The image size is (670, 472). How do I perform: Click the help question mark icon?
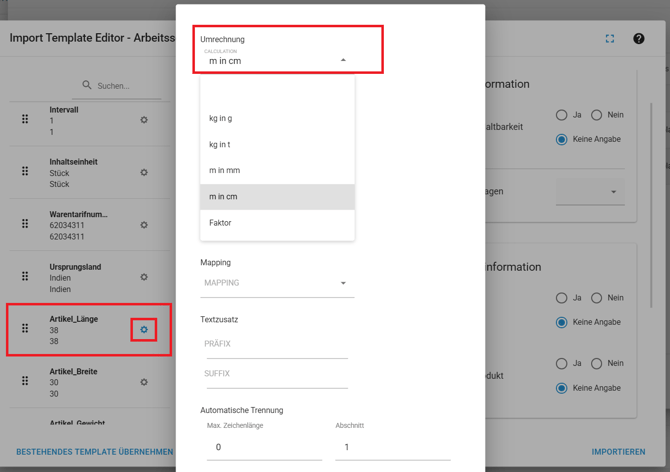tap(639, 39)
